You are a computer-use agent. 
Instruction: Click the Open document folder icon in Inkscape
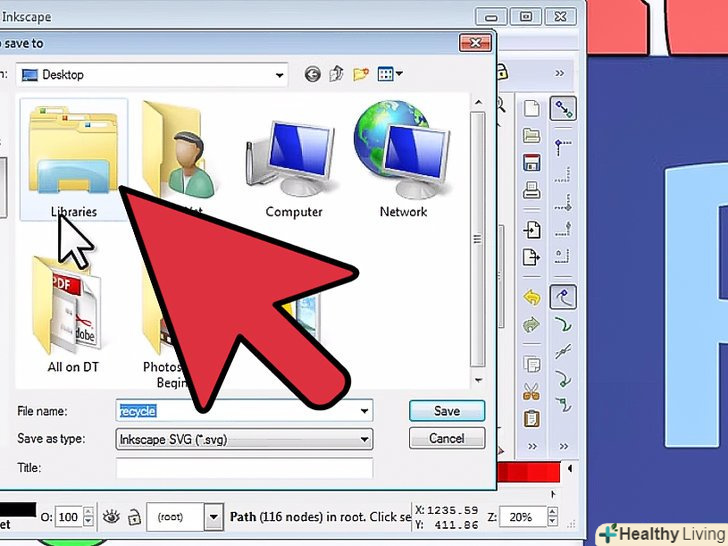(532, 135)
